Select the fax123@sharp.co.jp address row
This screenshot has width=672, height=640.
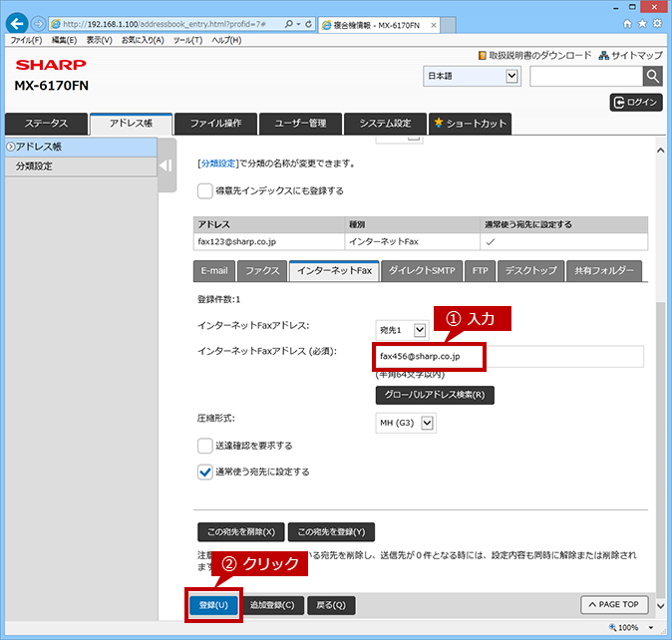coord(421,241)
